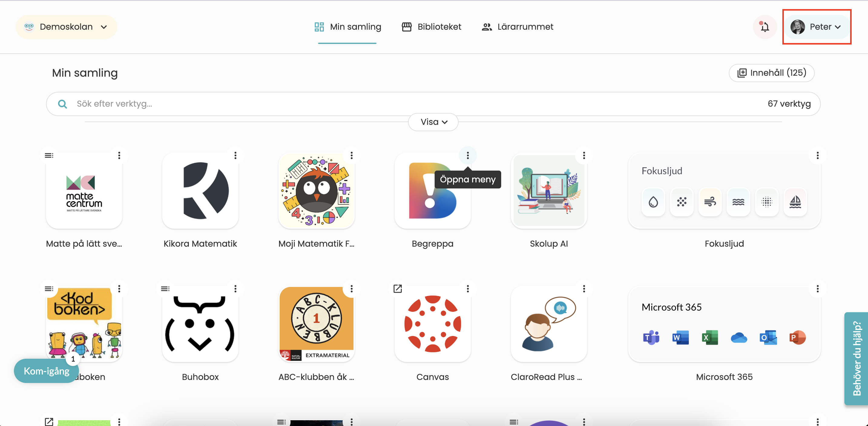Play the scattered dots focus sound

tap(682, 202)
